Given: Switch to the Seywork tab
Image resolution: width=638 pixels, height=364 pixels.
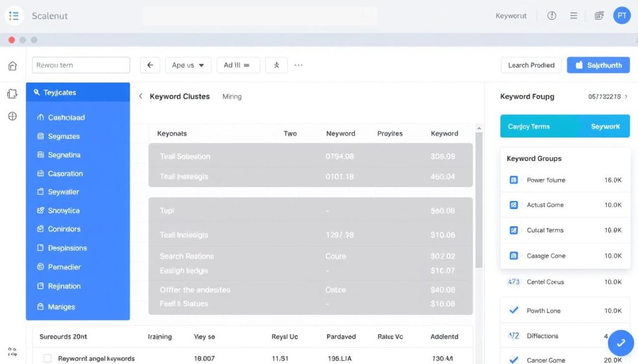Looking at the screenshot, I should [x=605, y=126].
